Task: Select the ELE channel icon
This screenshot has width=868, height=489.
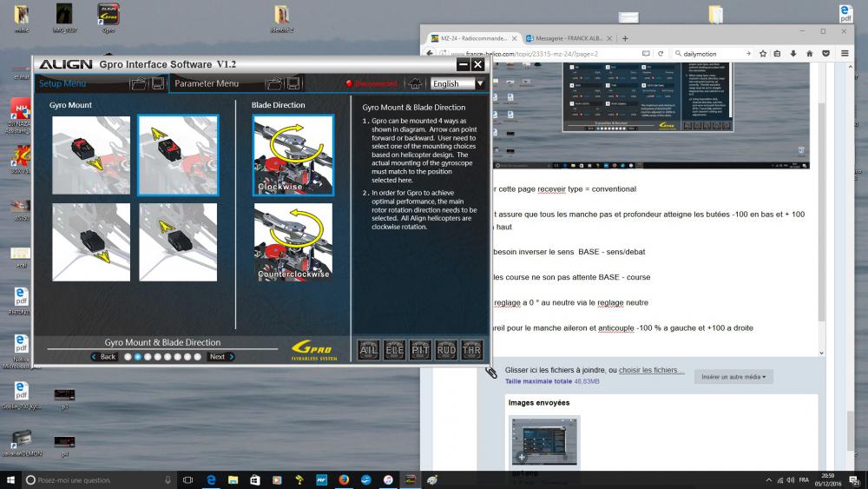Action: (394, 350)
